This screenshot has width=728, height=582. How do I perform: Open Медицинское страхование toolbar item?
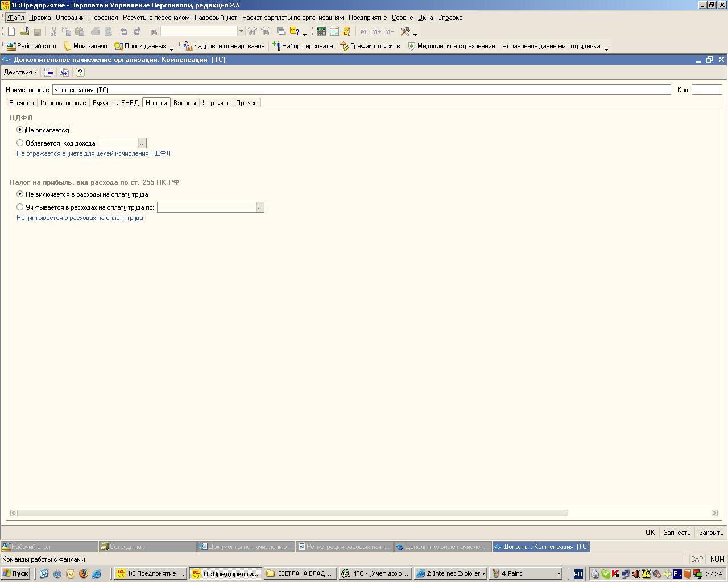coord(452,46)
